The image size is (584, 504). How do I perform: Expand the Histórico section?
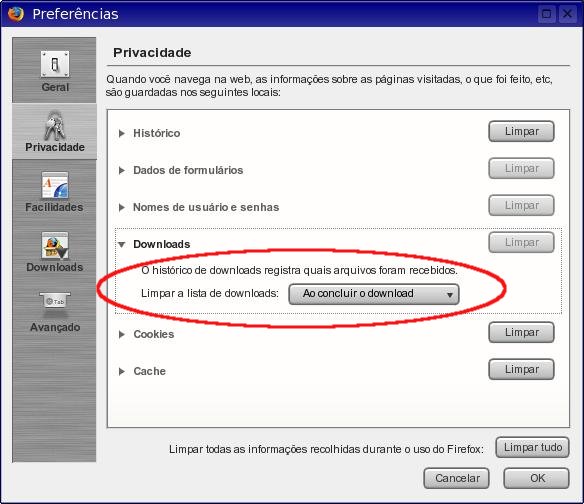(x=121, y=133)
